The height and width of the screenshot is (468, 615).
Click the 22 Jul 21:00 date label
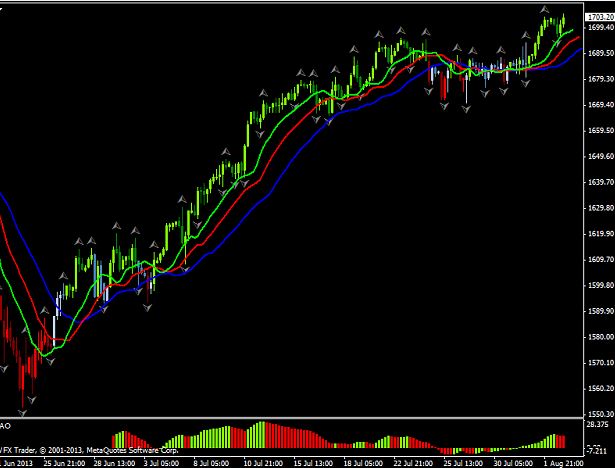click(415, 463)
